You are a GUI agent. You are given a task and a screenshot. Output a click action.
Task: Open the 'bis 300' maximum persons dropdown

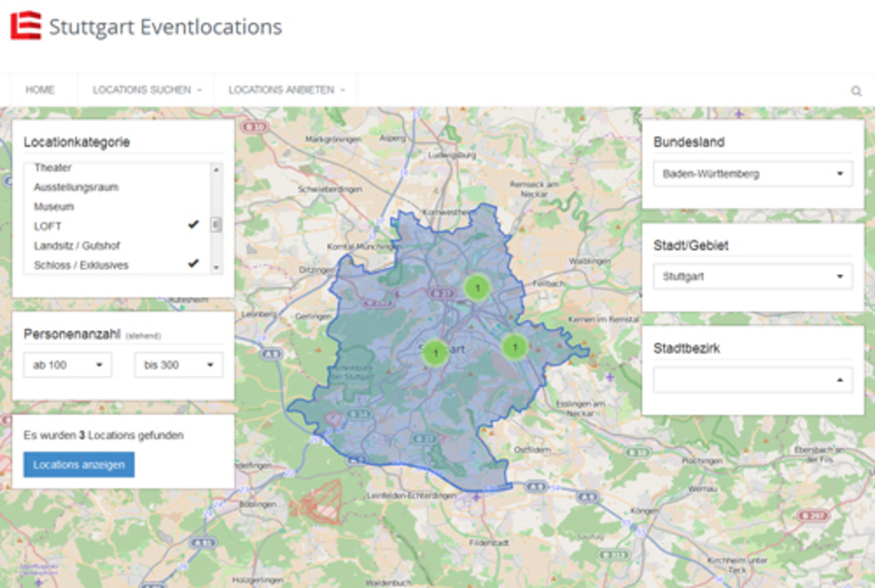(x=179, y=365)
